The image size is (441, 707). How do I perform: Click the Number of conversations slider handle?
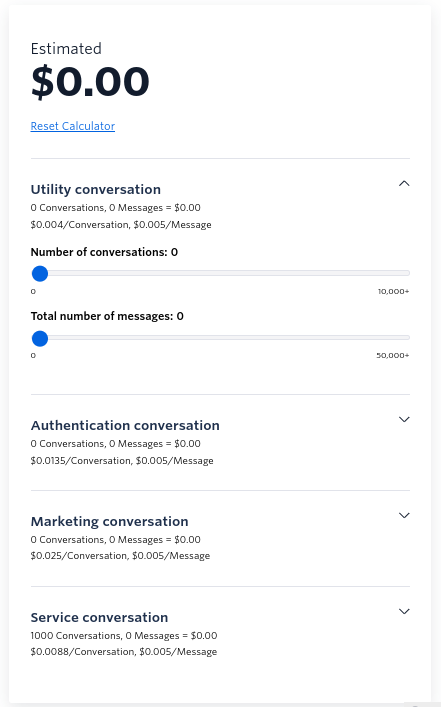[40, 273]
